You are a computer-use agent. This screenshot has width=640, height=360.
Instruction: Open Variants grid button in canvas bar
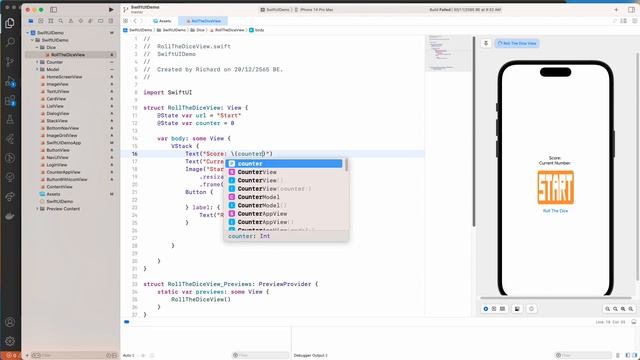[502, 309]
